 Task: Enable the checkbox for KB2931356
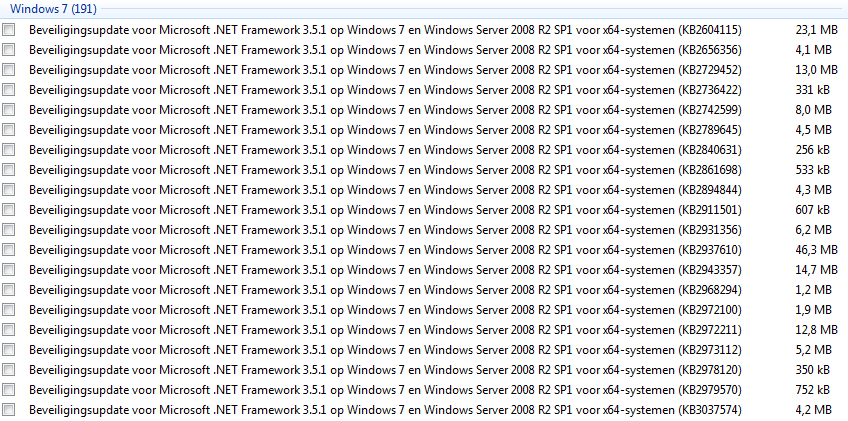(8, 230)
